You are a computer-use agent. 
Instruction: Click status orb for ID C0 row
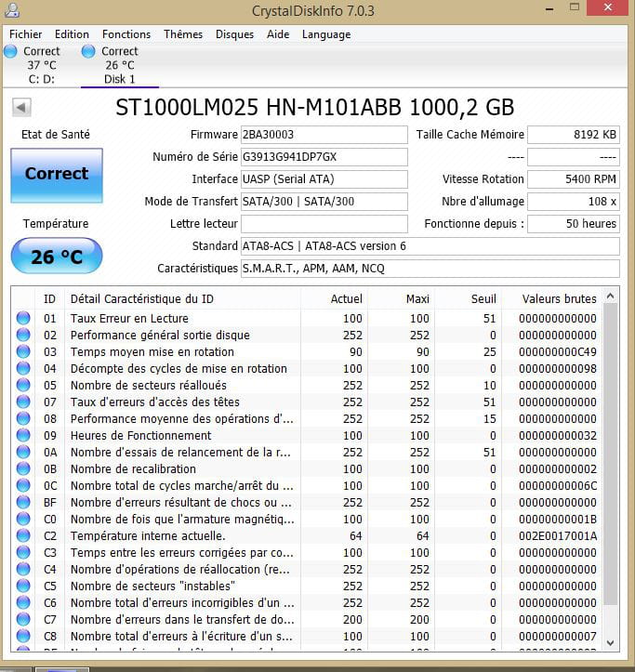point(23,519)
